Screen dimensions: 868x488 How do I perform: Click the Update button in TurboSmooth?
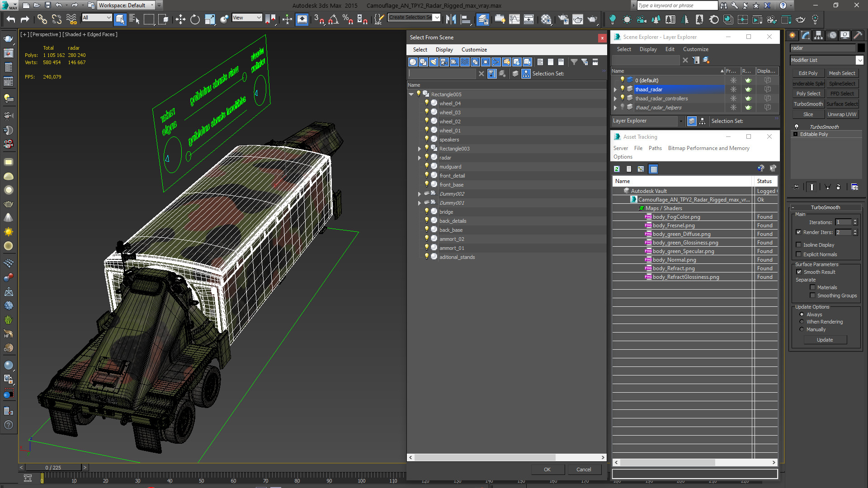(825, 340)
